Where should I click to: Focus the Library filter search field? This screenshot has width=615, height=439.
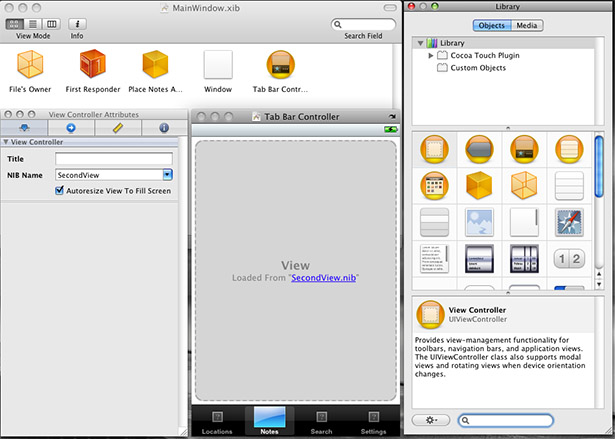(x=506, y=420)
